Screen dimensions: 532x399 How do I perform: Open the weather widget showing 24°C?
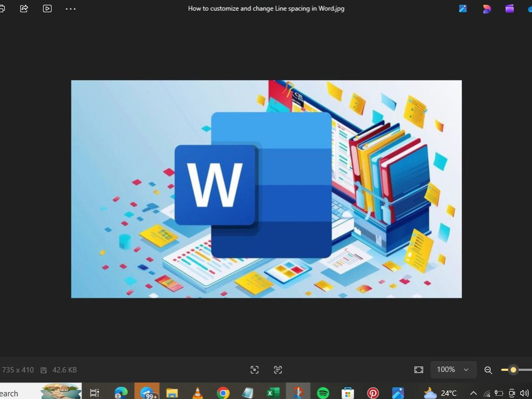440,393
